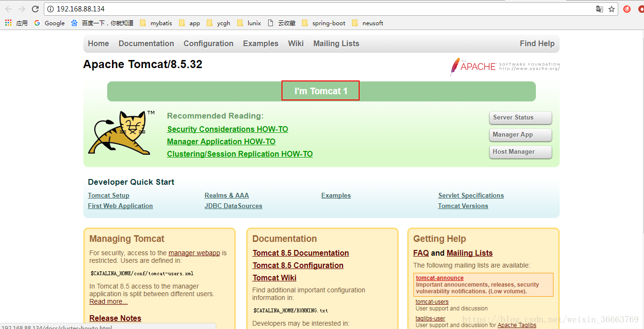644x329 pixels.
Task: Click the Developer Quick Start heading
Action: coord(131,182)
